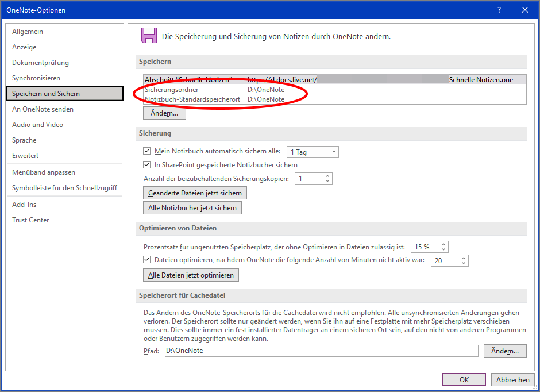Open the Trust Center category
Image resolution: width=540 pixels, height=392 pixels.
[x=64, y=220]
